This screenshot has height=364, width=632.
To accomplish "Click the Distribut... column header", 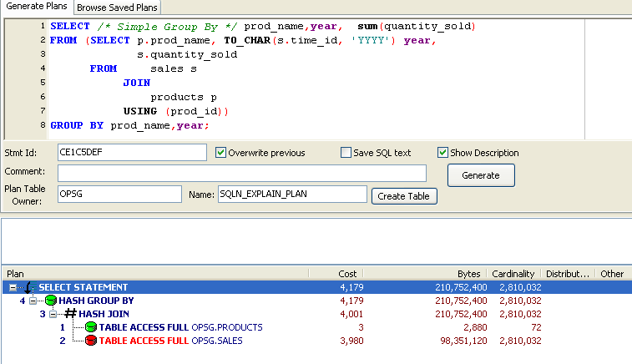I will click(x=568, y=274).
